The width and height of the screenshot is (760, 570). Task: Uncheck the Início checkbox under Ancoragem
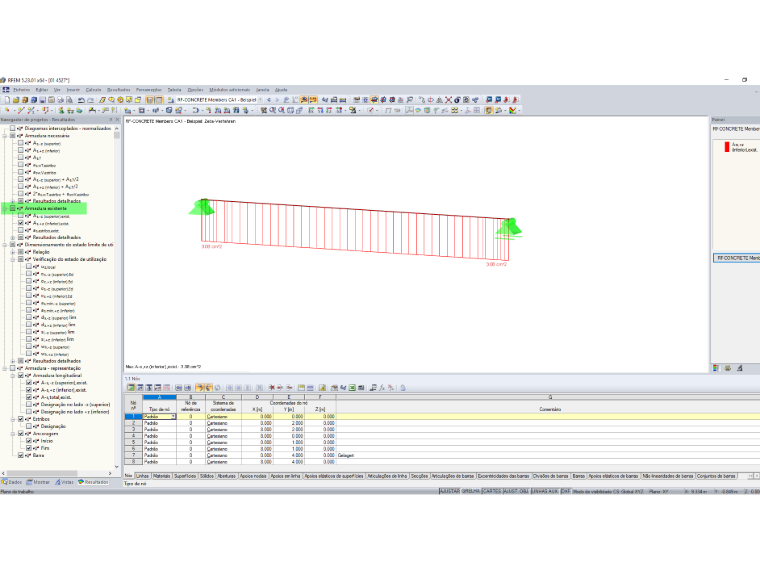(x=29, y=441)
